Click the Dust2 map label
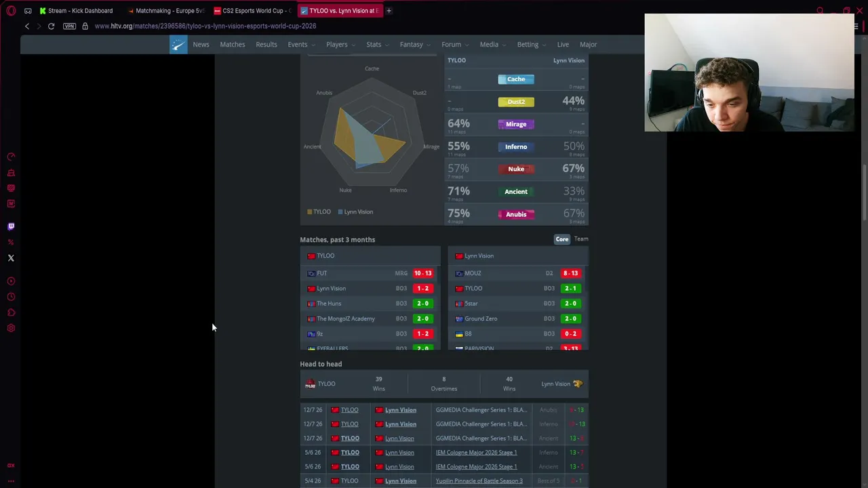 516,102
